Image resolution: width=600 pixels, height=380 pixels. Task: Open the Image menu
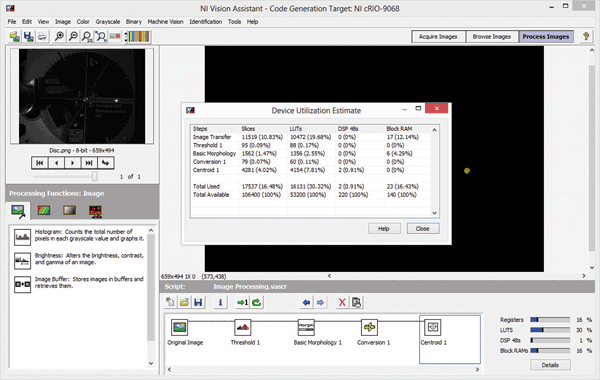63,21
